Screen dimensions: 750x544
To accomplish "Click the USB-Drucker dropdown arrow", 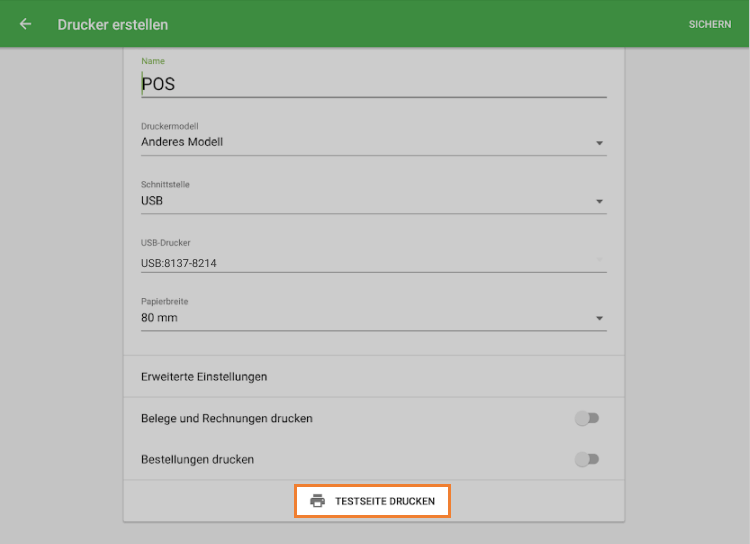I will click(x=599, y=260).
